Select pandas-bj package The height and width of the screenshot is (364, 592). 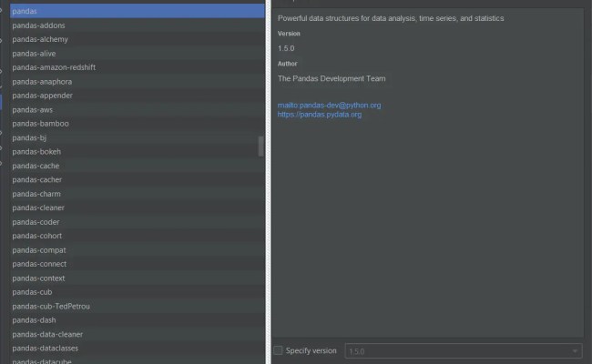[137, 137]
